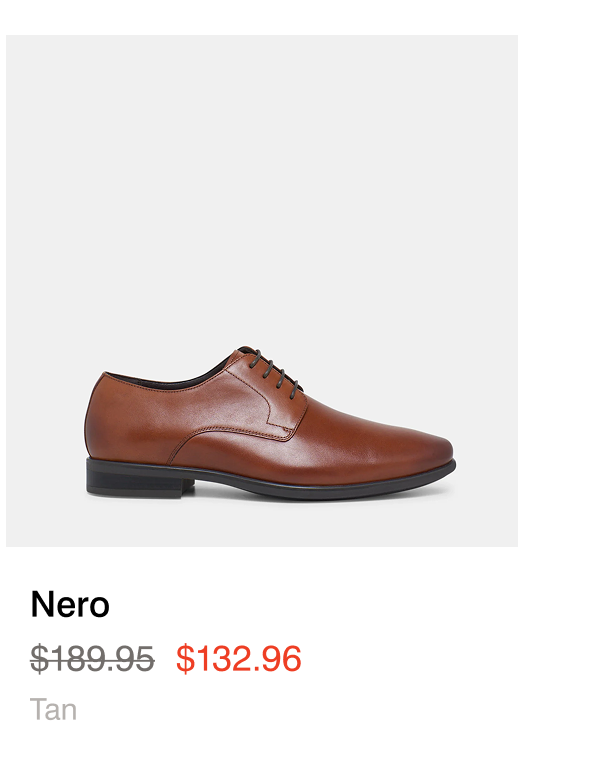Image resolution: width=600 pixels, height=762 pixels.
Task: Click the heel counter of the tan shoe
Action: 112,418
